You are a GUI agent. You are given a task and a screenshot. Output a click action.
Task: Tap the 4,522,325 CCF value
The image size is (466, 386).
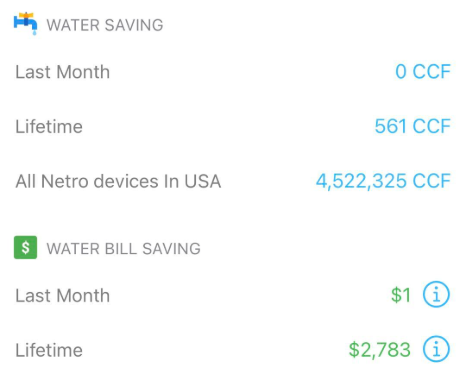tap(383, 181)
